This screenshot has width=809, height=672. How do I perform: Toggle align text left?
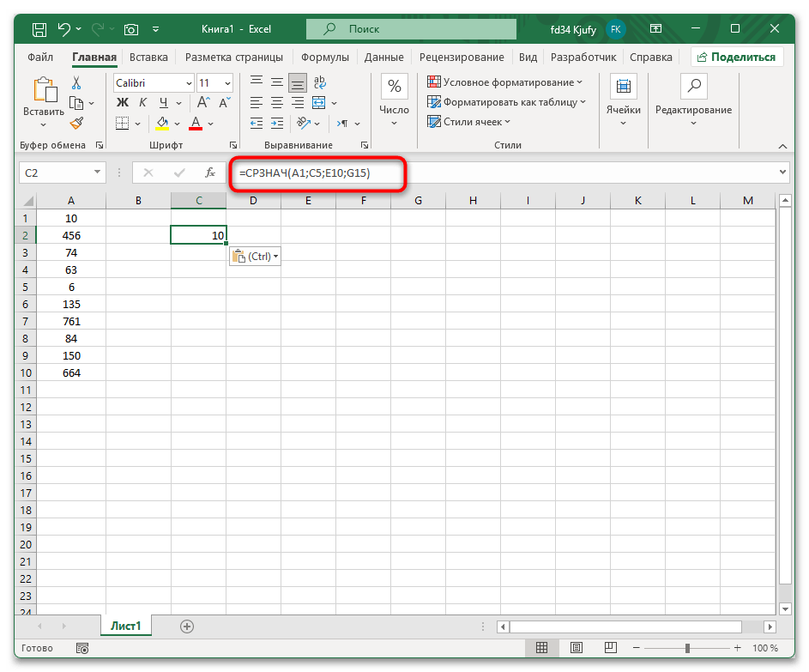257,103
